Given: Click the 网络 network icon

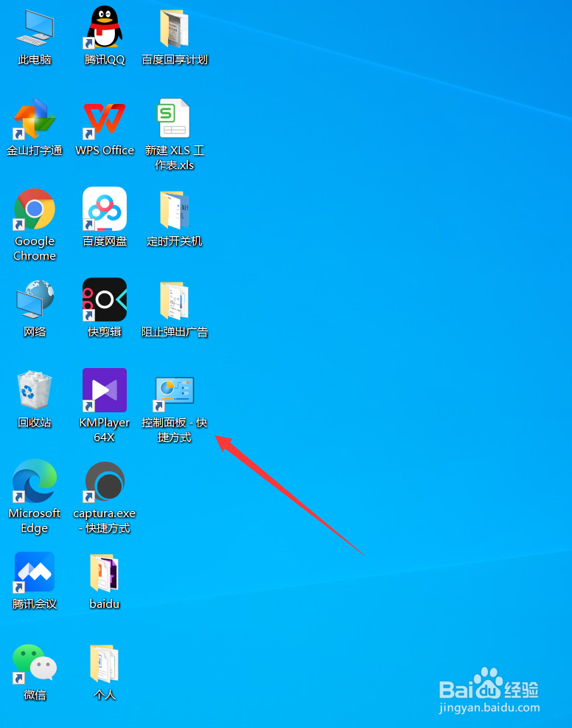Looking at the screenshot, I should pyautogui.click(x=35, y=299).
